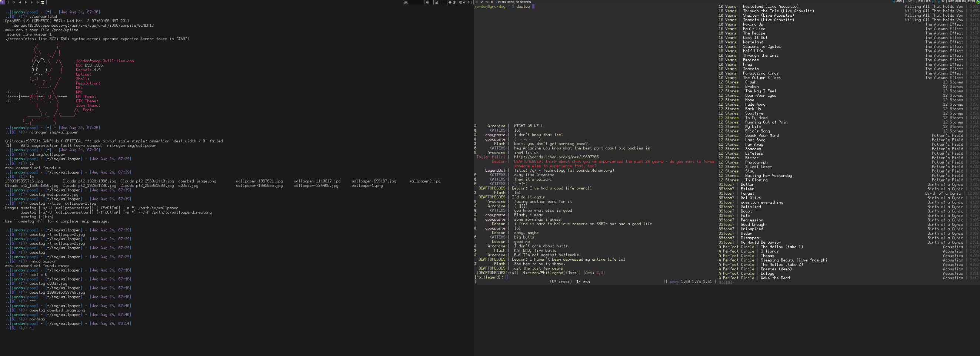Click the song title 'IN MY HEAD, 12 STONES' in top bar
The height and width of the screenshot is (356, 980).
pos(515,2)
